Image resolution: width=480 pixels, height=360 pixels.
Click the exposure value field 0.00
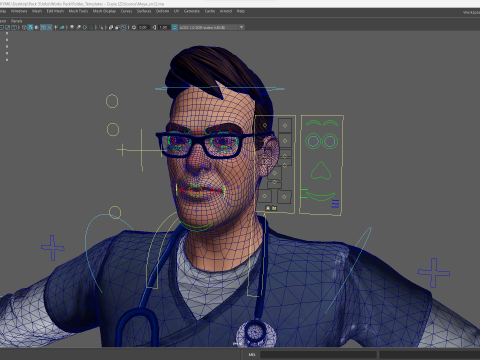click(x=143, y=27)
